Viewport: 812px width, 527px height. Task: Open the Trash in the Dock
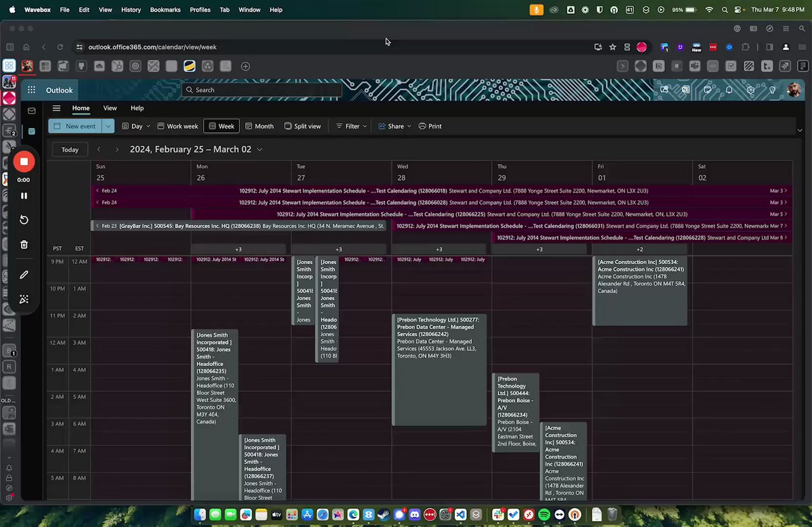[x=613, y=515]
